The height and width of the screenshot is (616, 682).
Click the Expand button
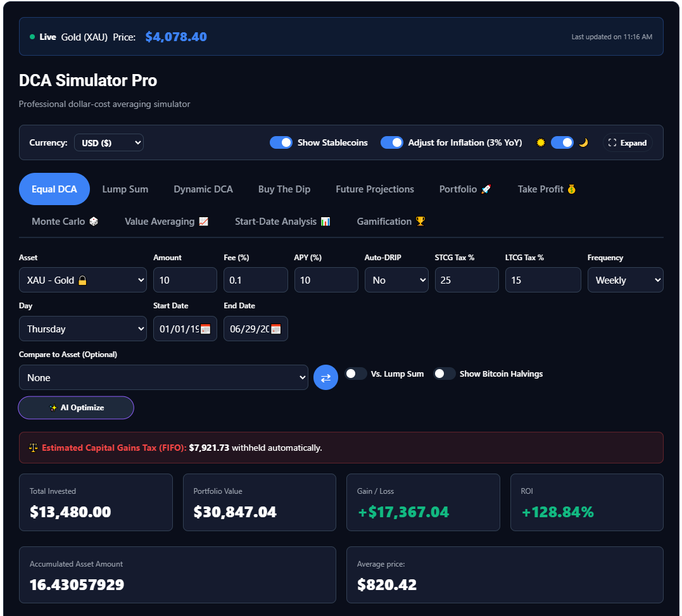click(x=627, y=142)
